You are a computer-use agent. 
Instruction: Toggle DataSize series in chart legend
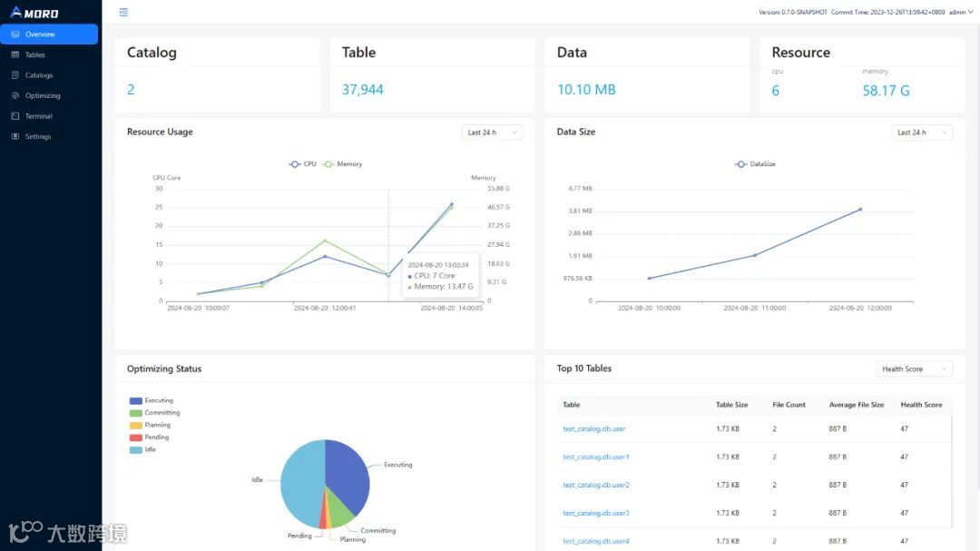tap(755, 164)
